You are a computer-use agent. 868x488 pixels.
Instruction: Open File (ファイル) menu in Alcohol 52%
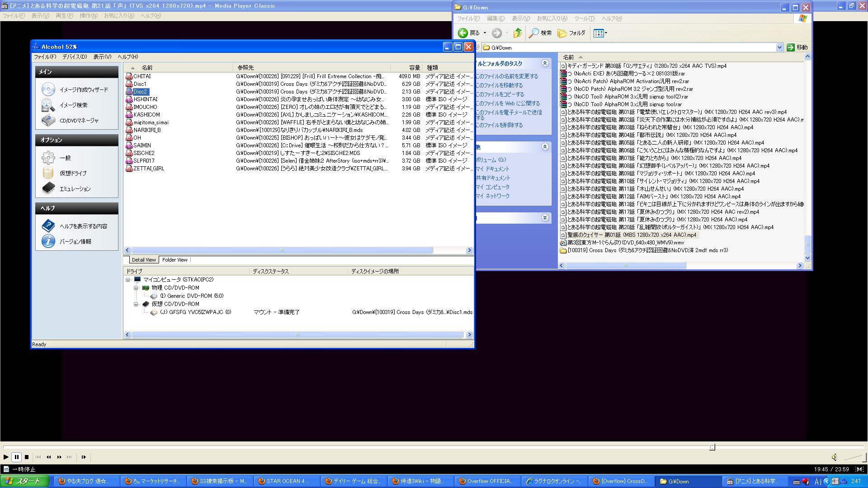pyautogui.click(x=45, y=57)
